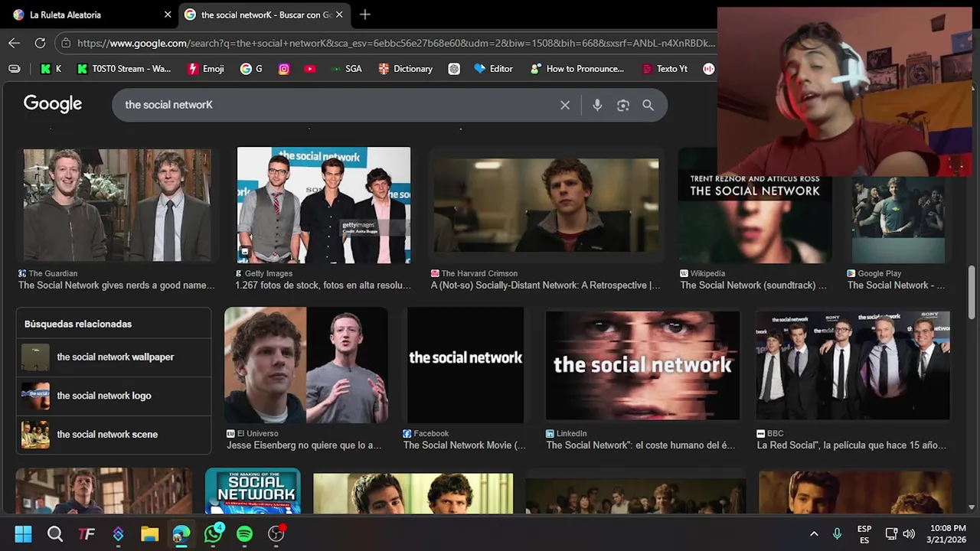
Task: Submit search with the magnifier icon
Action: 648,105
